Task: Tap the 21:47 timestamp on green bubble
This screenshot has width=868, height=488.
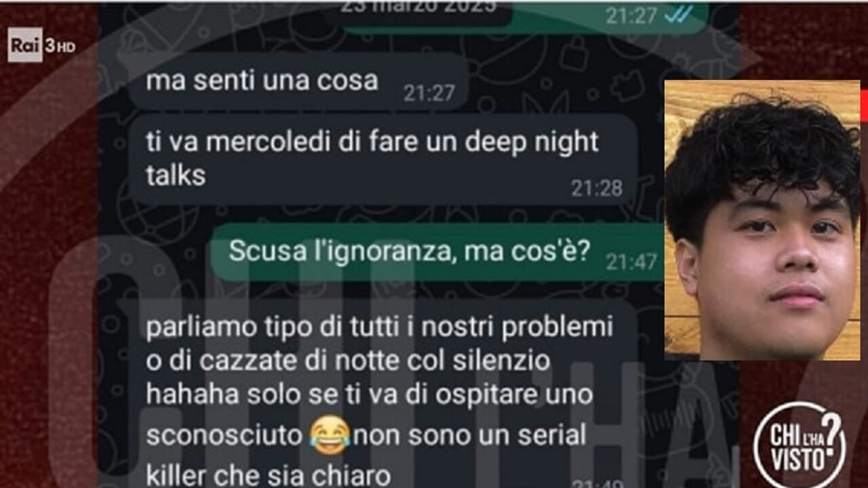Action: 631,262
